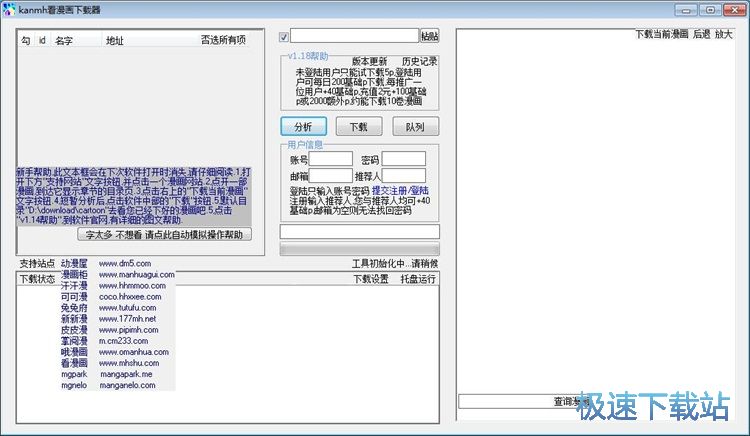The width and height of the screenshot is (750, 436).
Task: Click the 名字 name column header
Action: click(x=64, y=41)
